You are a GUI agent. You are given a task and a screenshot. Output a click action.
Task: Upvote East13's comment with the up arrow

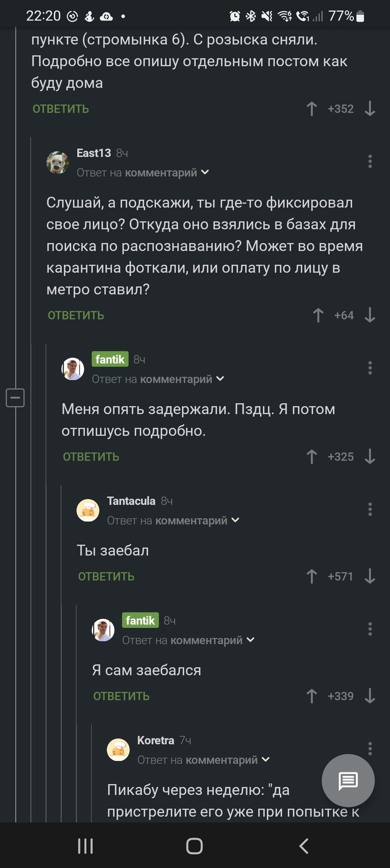point(318,315)
